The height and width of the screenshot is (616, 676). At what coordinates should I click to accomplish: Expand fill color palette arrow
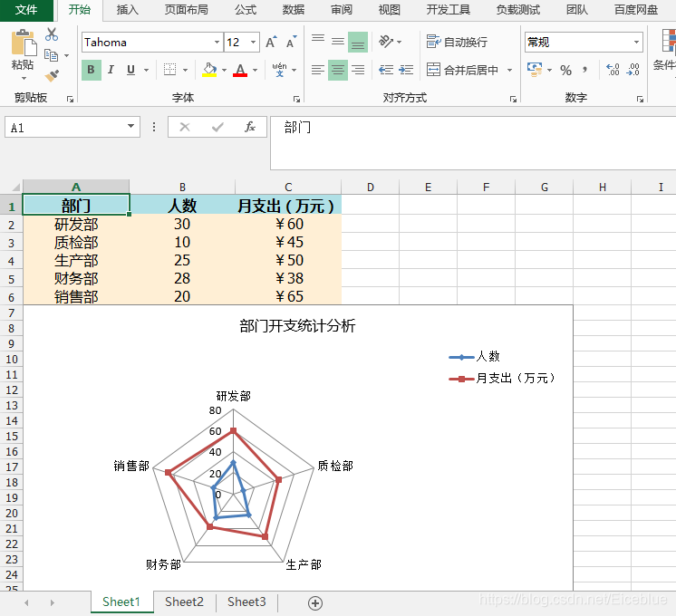pos(224,70)
